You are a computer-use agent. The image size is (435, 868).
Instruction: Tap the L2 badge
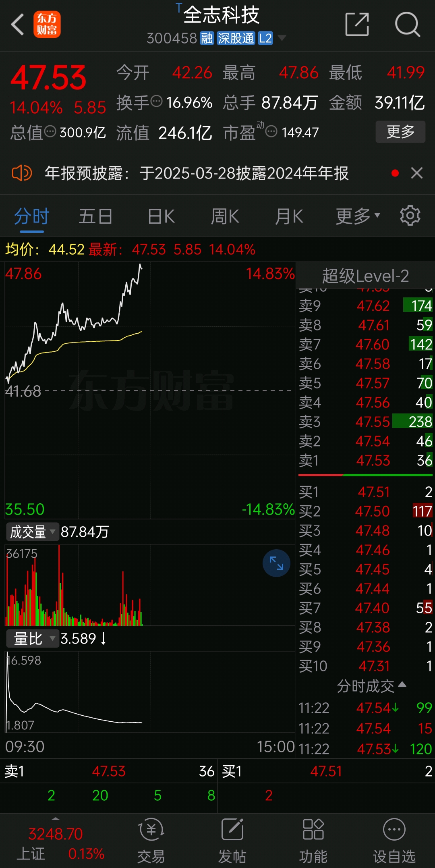tap(265, 38)
